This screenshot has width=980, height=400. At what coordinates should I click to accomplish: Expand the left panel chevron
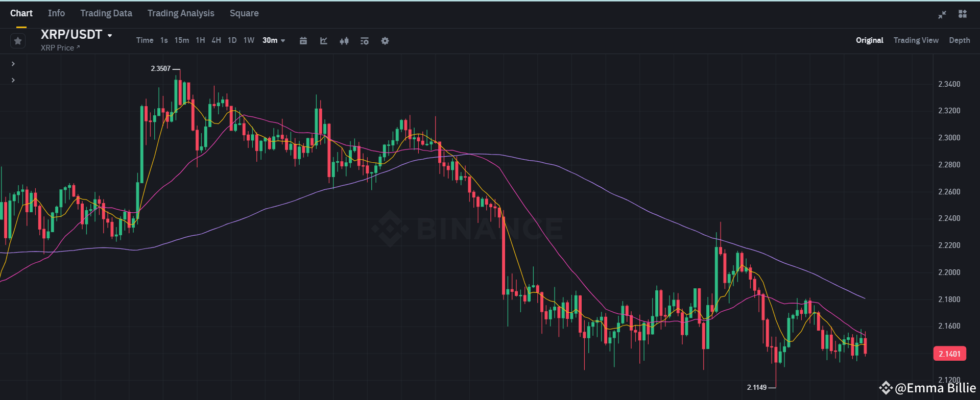point(12,63)
